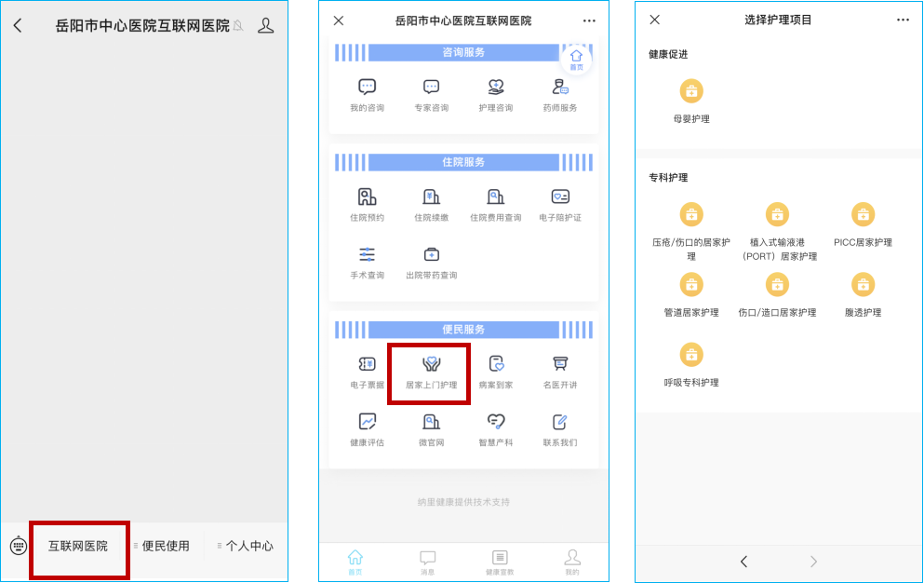
Task: Open 专家咨询 expert consultation
Action: 432,95
